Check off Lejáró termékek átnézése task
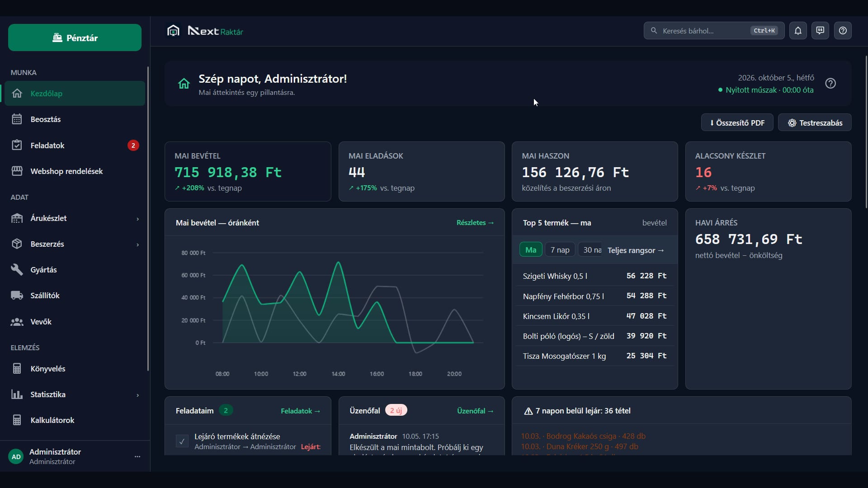The width and height of the screenshot is (868, 488). point(182,441)
